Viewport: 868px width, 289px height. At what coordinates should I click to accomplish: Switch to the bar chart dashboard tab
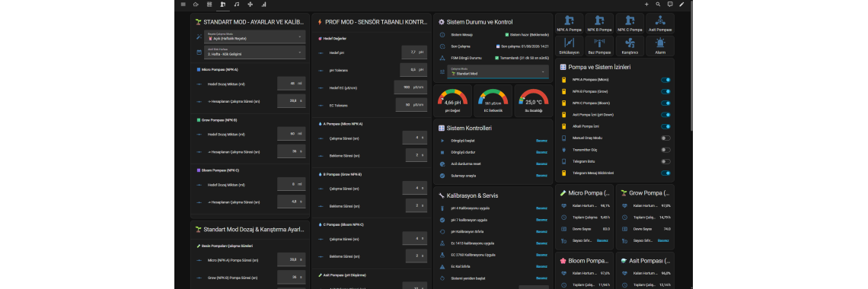point(263,5)
